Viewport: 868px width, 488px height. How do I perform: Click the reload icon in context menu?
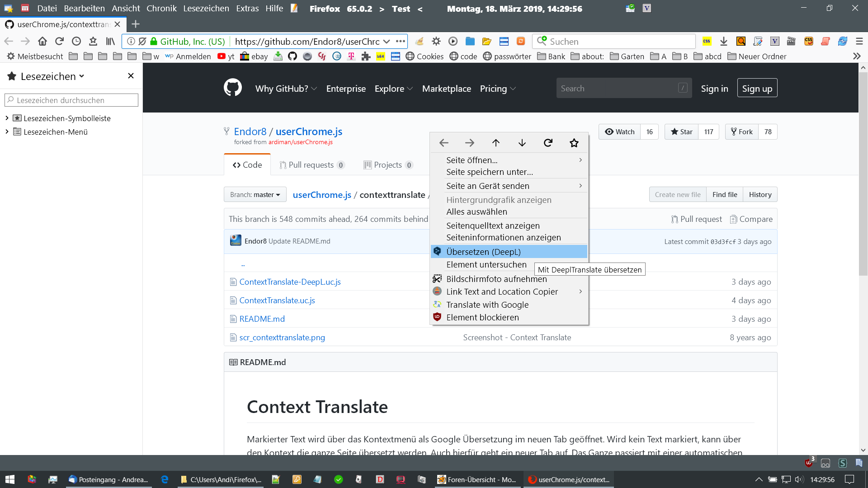coord(548,143)
